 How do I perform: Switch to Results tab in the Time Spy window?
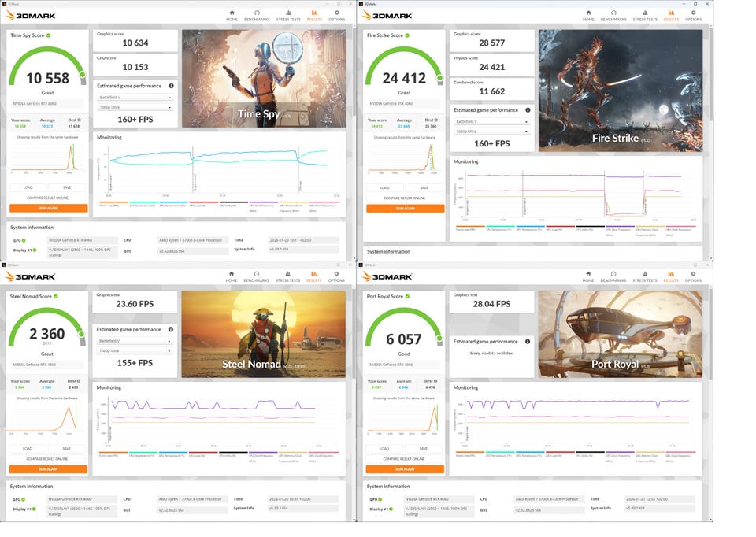(x=314, y=16)
